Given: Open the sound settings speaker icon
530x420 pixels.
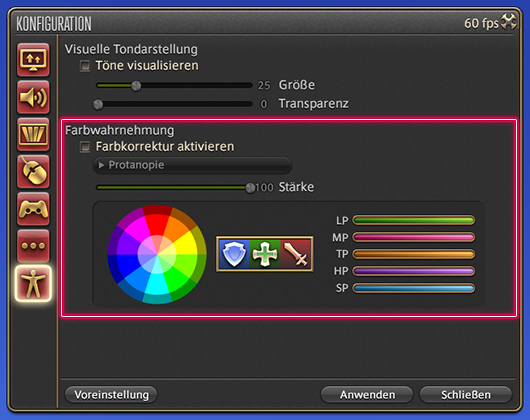Looking at the screenshot, I should 33,97.
